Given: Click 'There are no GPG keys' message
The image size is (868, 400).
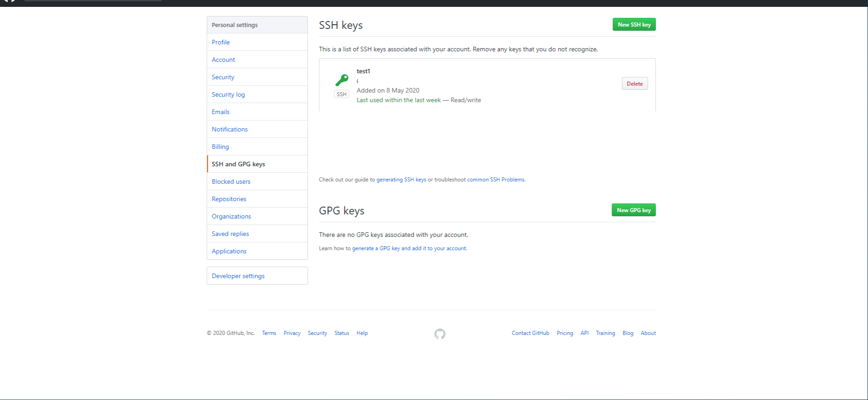Looking at the screenshot, I should coord(393,235).
